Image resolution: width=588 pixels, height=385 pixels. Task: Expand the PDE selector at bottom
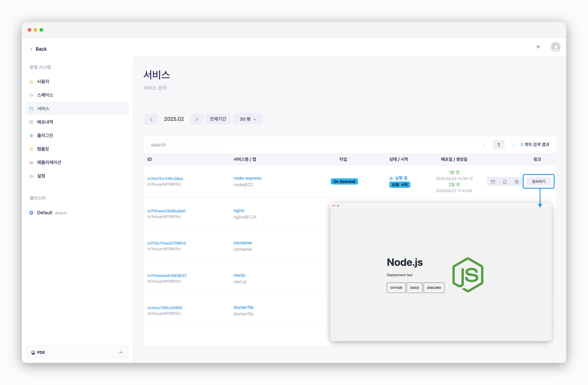click(x=77, y=352)
